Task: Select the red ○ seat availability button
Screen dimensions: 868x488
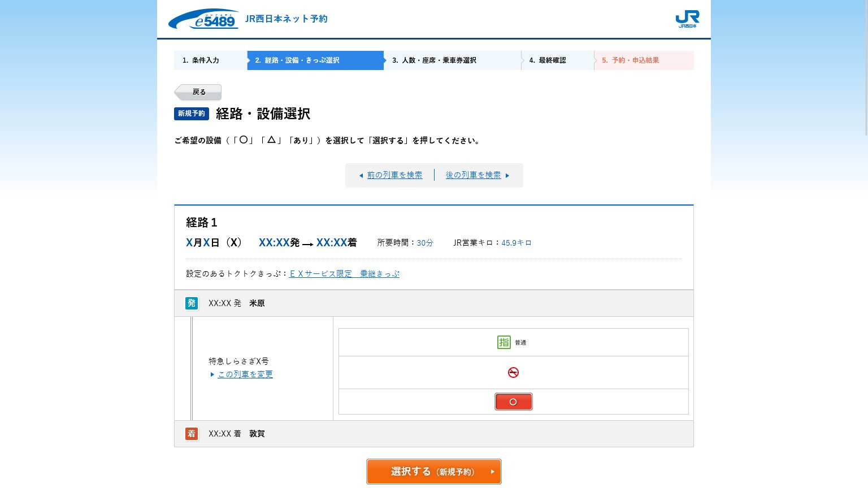Action: (x=513, y=402)
